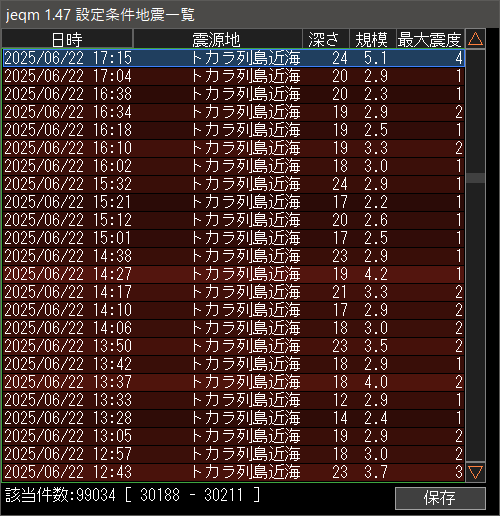Click the orange up-arrow scroll icon
500x516 pixels.
pyautogui.click(x=475, y=39)
